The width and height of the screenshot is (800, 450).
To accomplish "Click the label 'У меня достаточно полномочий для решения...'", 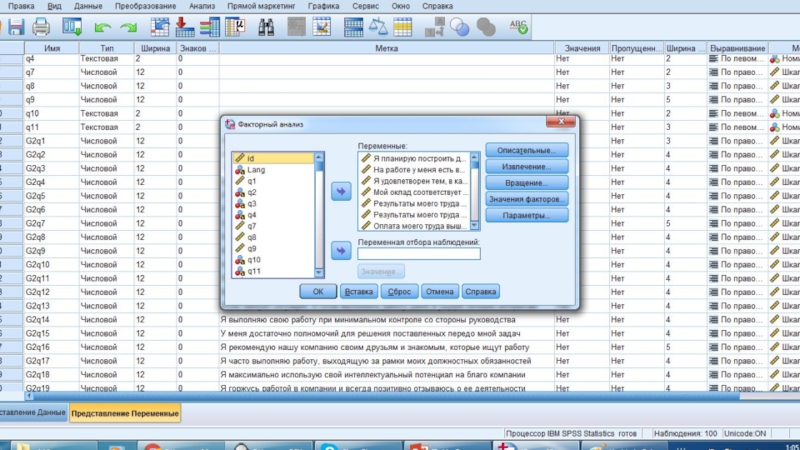I will (370, 334).
